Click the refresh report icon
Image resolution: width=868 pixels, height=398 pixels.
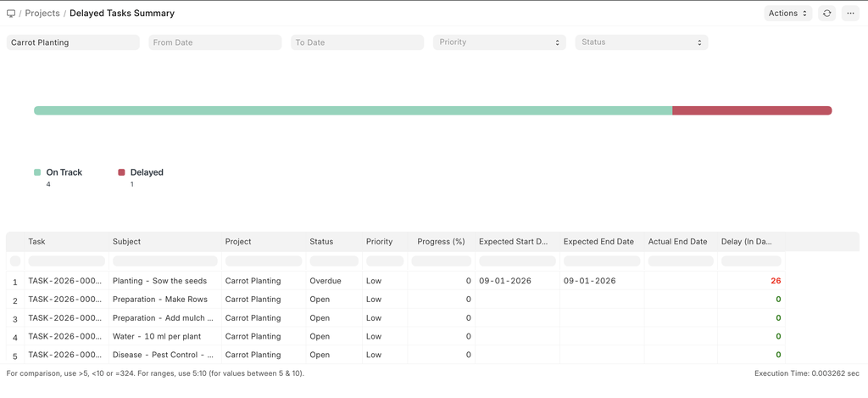[x=826, y=14]
